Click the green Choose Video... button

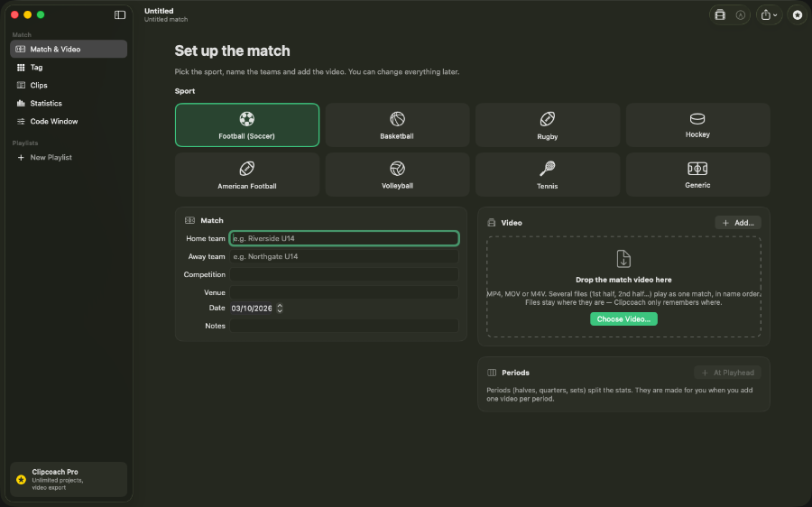pyautogui.click(x=623, y=319)
